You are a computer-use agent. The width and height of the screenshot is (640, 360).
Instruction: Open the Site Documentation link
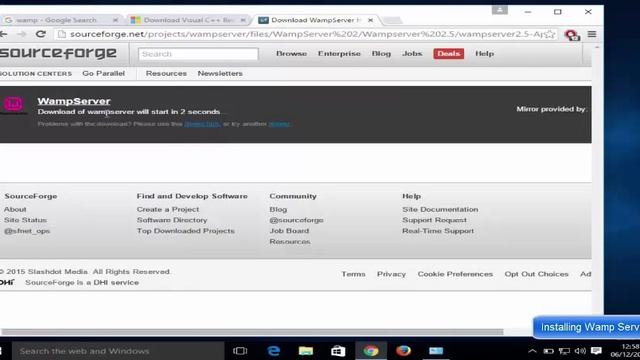(x=440, y=209)
